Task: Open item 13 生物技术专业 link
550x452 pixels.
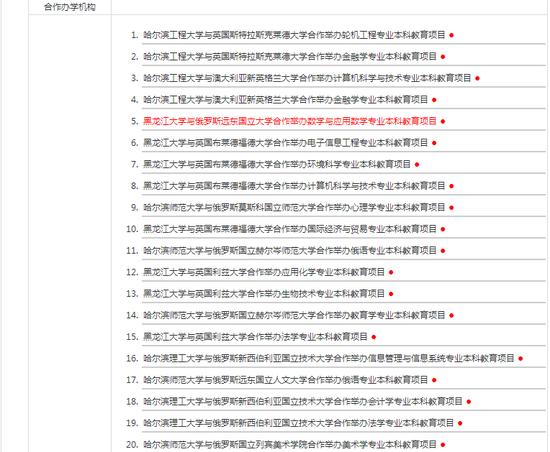Action: [264, 294]
